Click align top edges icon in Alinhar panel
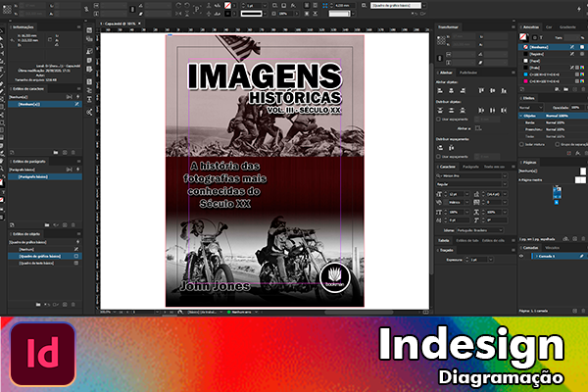Screen dimensions: 588x392 point(481,90)
